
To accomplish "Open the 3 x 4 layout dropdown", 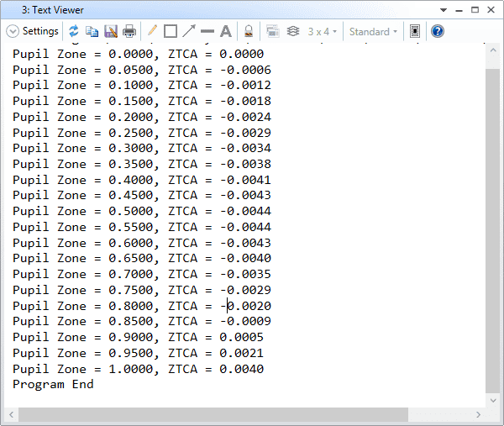I will coord(322,31).
